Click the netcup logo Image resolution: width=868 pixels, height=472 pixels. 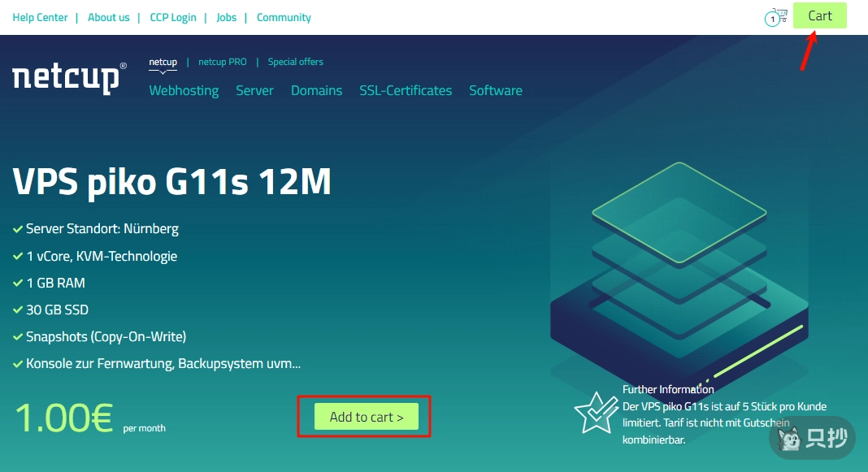pyautogui.click(x=69, y=77)
